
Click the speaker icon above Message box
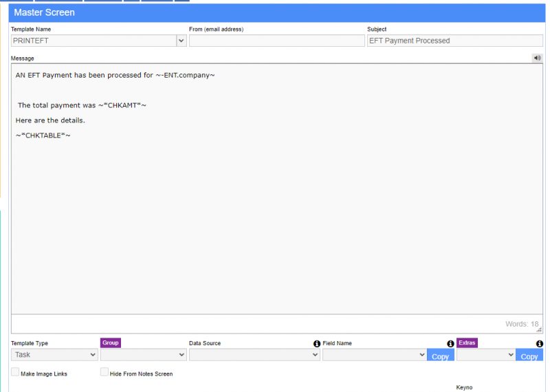(x=537, y=58)
